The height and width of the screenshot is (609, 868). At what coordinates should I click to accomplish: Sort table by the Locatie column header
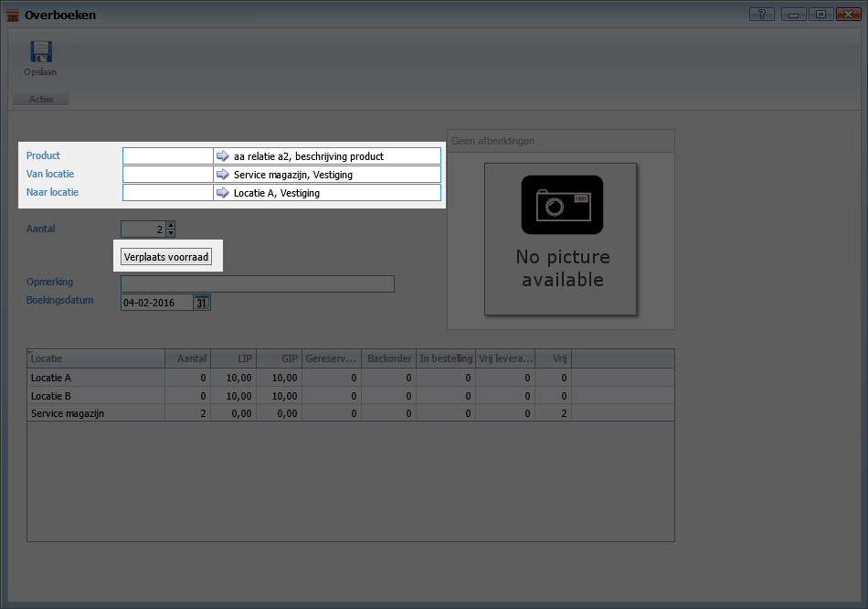96,358
